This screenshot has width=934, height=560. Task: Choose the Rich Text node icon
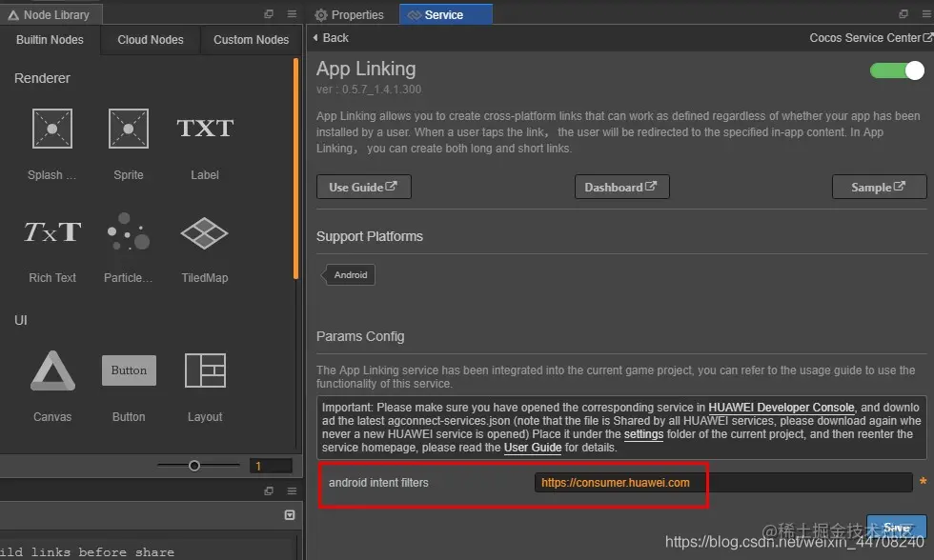click(x=52, y=232)
